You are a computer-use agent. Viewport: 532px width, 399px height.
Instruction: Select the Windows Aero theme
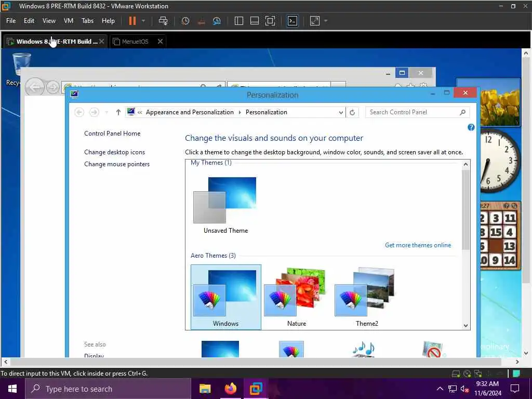[x=225, y=297]
